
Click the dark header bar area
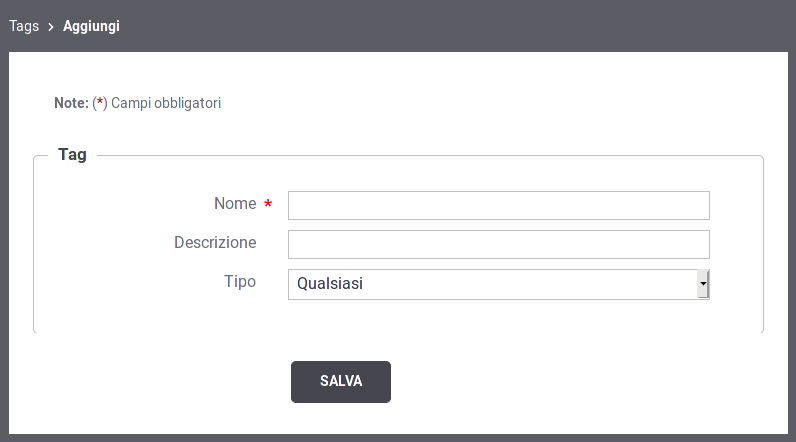pos(457,25)
